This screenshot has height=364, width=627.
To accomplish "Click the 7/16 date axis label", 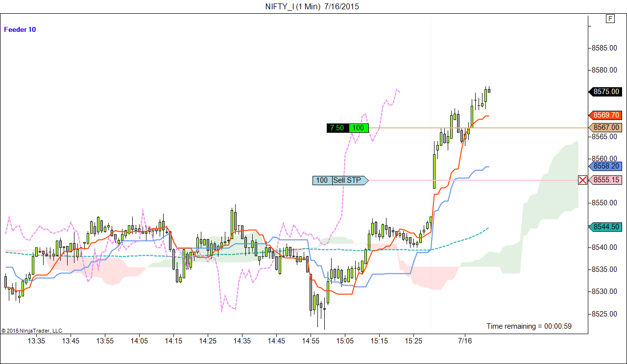I will [x=465, y=340].
